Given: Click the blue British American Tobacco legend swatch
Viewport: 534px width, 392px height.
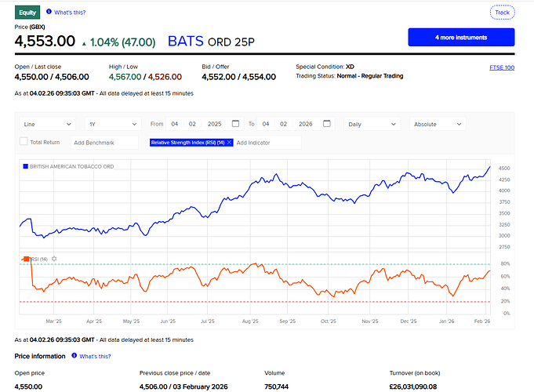Looking at the screenshot, I should click(x=25, y=166).
